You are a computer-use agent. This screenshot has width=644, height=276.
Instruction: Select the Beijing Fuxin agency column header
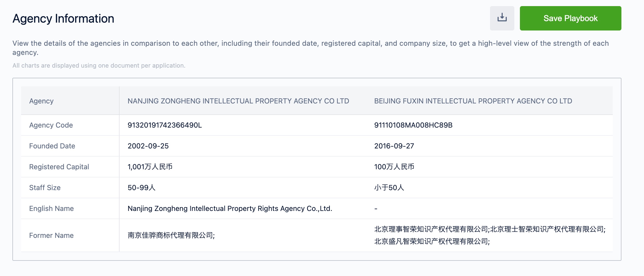click(473, 101)
